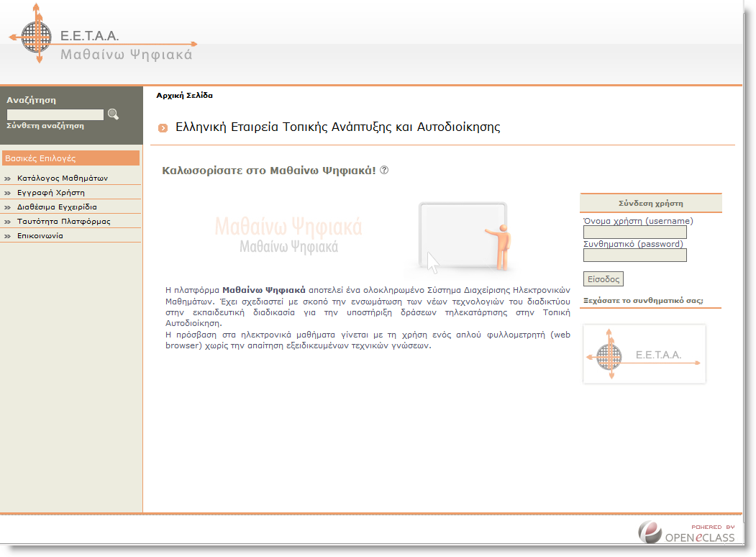
Task: Open Διαθέσιμα Εγχειρίδια menu item
Action: 57,207
